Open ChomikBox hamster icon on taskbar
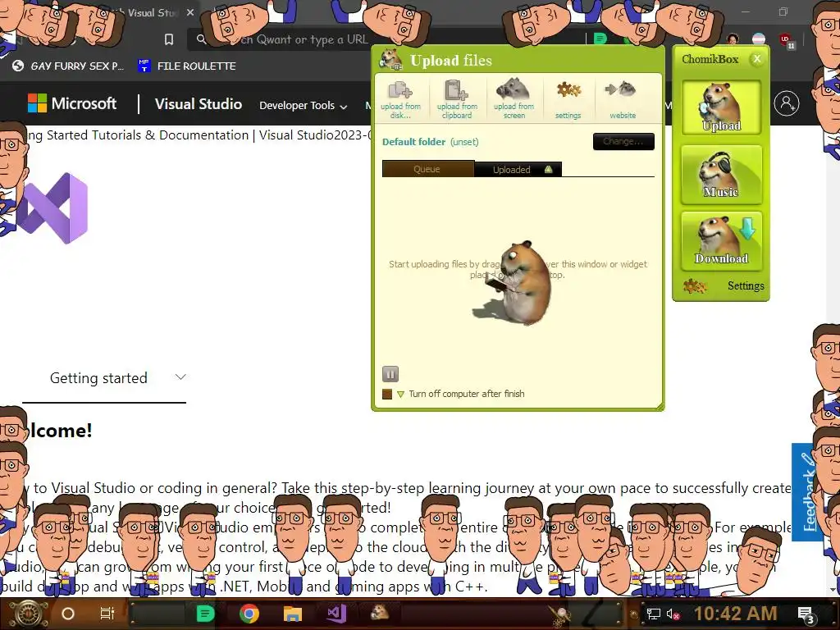The height and width of the screenshot is (630, 840). pyautogui.click(x=380, y=612)
